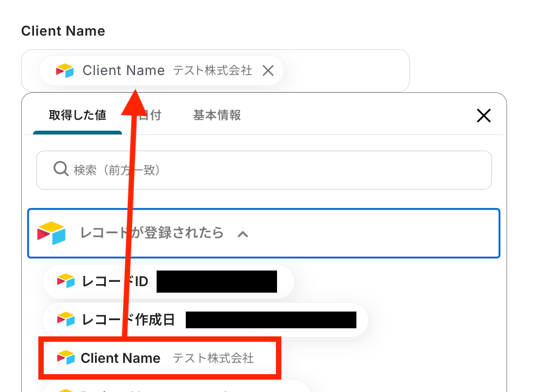This screenshot has height=392, width=540.
Task: Click the Airtable icon in the レコードが登録されたら header
Action: tap(51, 233)
